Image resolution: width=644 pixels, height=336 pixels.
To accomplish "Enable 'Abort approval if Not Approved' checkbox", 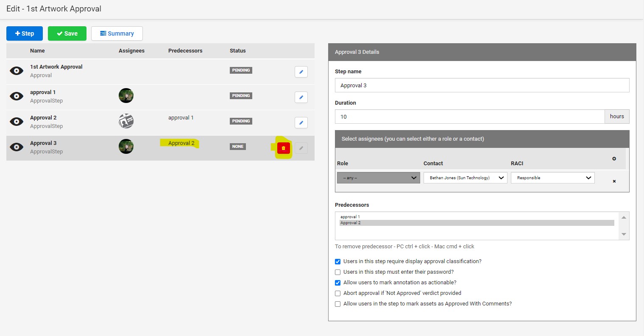I will (x=338, y=293).
